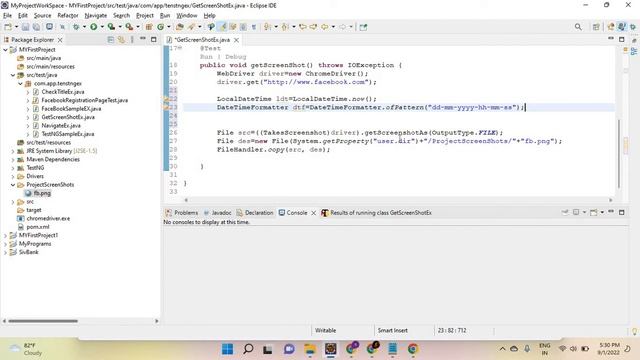Click the green Run button icon
This screenshot has width=640, height=360.
[93, 27]
